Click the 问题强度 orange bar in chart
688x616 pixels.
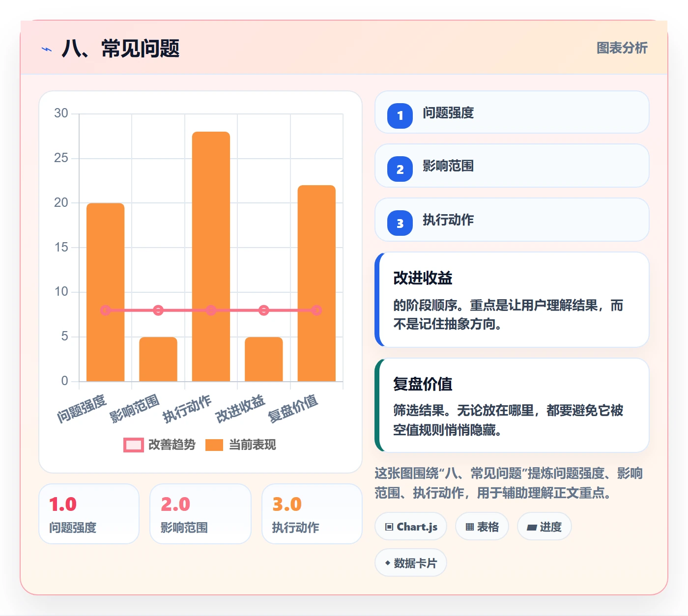click(105, 292)
